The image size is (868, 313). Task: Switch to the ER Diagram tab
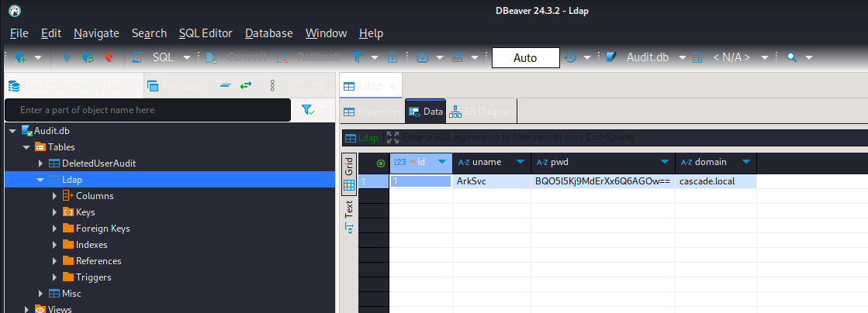pos(481,112)
